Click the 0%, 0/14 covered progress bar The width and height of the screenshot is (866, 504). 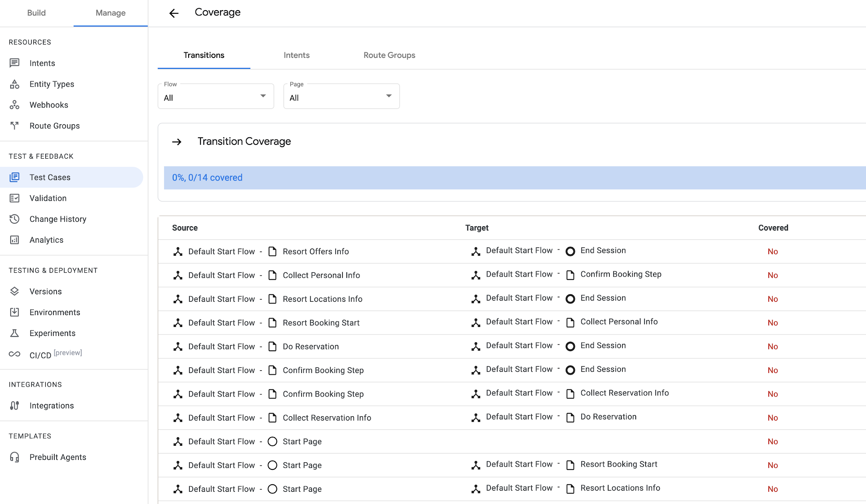(513, 177)
